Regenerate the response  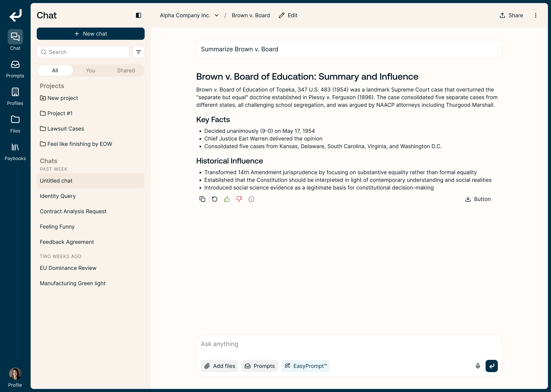click(215, 199)
